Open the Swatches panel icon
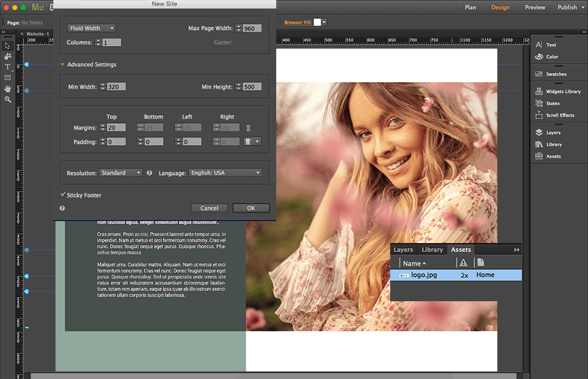Screen dimensions: 588x379 [539, 74]
